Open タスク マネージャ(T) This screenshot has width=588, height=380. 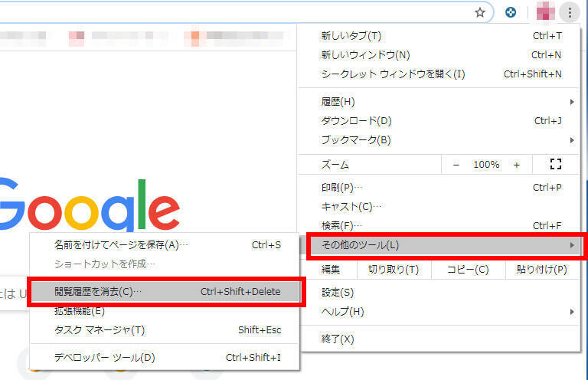pyautogui.click(x=165, y=330)
